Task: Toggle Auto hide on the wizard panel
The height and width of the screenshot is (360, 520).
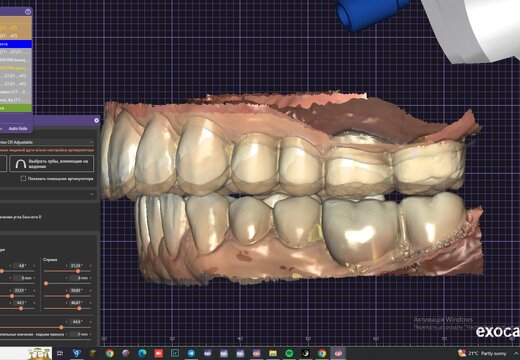Action: pyautogui.click(x=18, y=128)
